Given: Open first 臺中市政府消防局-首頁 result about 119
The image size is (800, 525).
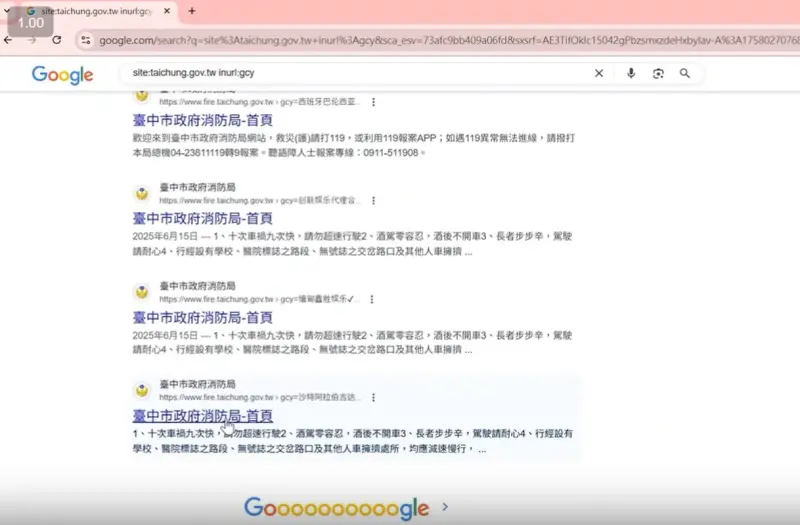Looking at the screenshot, I should click(x=203, y=120).
